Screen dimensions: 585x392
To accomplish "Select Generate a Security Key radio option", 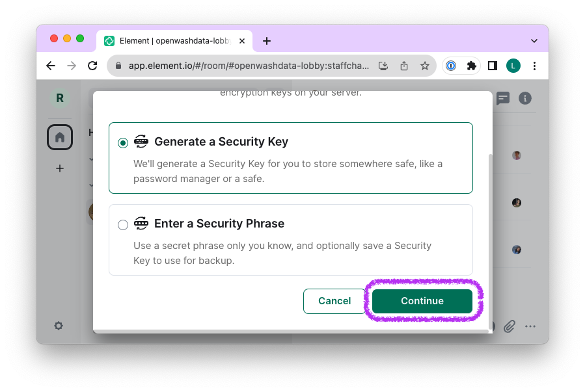I will coord(123,143).
